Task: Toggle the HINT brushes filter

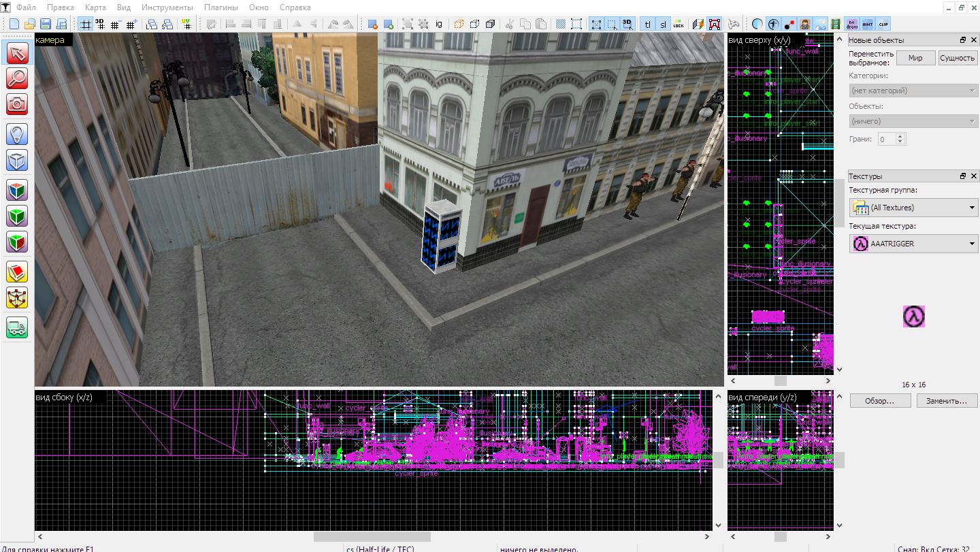Action: point(868,24)
